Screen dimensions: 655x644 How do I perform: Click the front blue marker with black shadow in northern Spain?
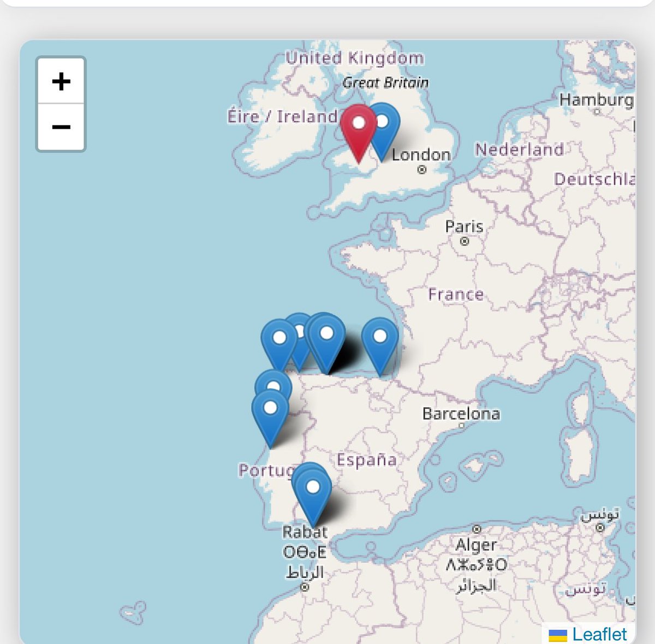click(x=326, y=344)
